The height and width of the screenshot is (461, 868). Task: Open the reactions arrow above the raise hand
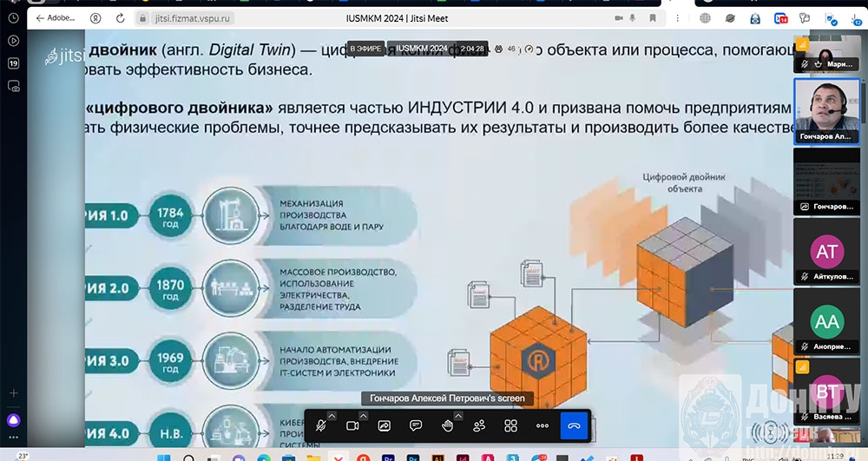[x=457, y=416]
